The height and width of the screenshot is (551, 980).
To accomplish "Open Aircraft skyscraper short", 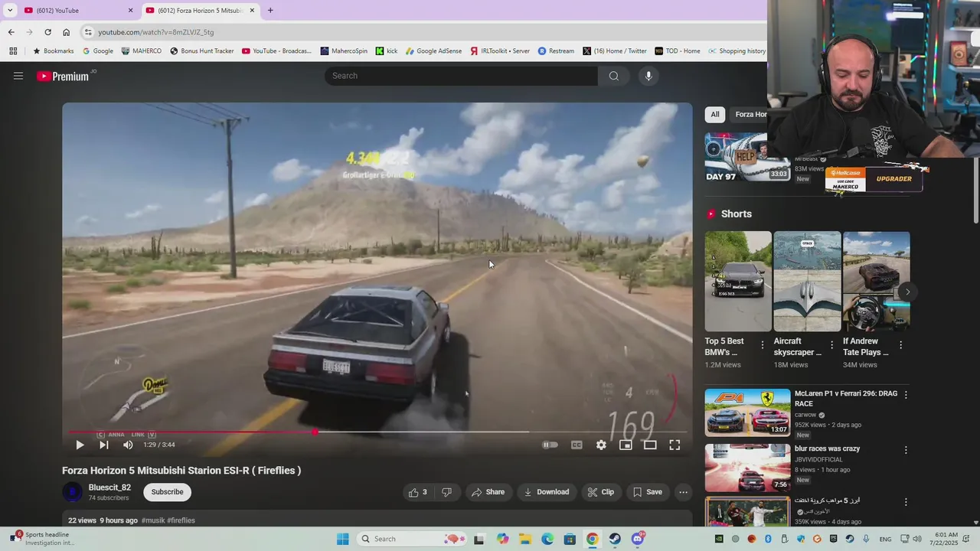I will 807,282.
